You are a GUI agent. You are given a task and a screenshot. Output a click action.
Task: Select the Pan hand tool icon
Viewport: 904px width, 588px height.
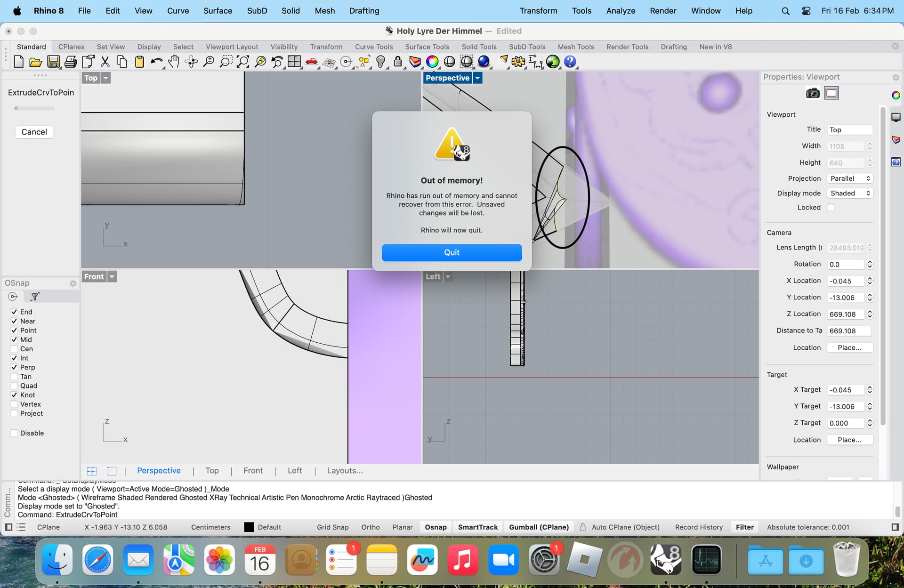coord(174,62)
